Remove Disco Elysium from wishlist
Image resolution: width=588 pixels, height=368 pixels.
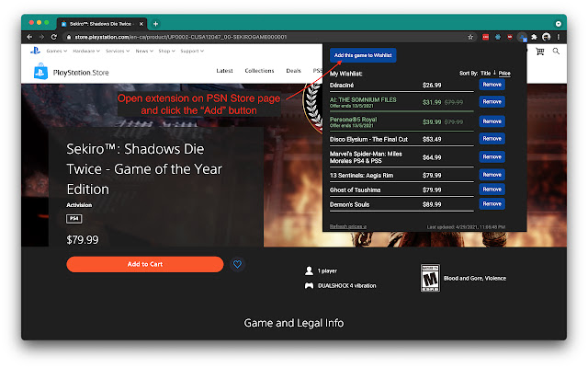pyautogui.click(x=492, y=139)
